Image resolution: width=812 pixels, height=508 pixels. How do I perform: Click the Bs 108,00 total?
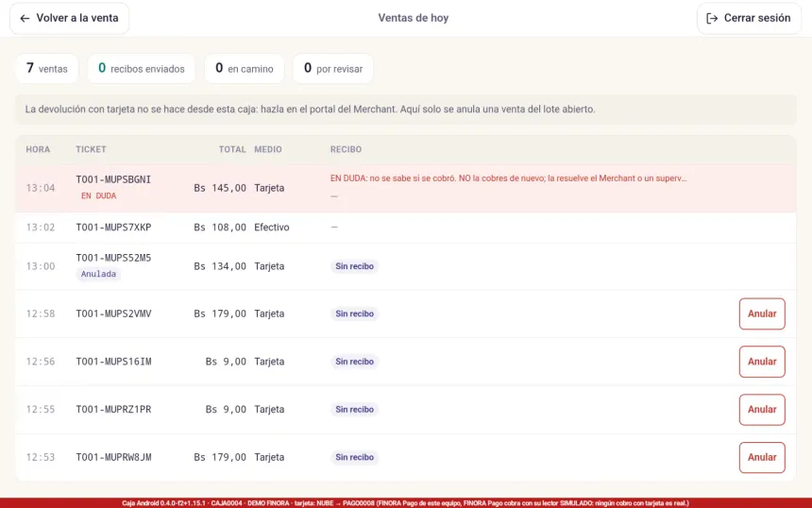(220, 228)
